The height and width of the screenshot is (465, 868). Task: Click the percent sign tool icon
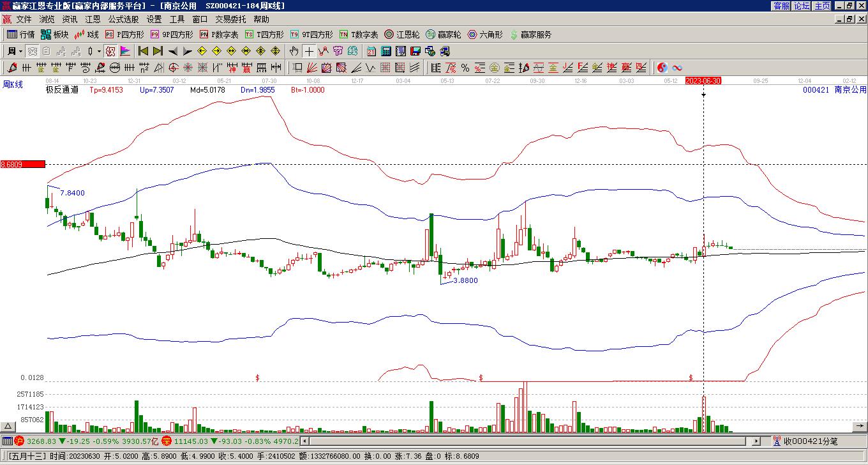[465, 68]
